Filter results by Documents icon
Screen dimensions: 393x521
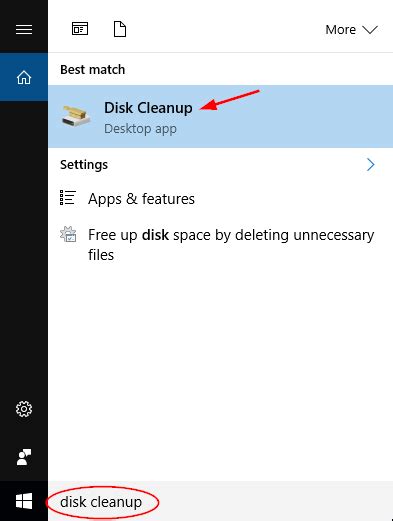tap(120, 29)
